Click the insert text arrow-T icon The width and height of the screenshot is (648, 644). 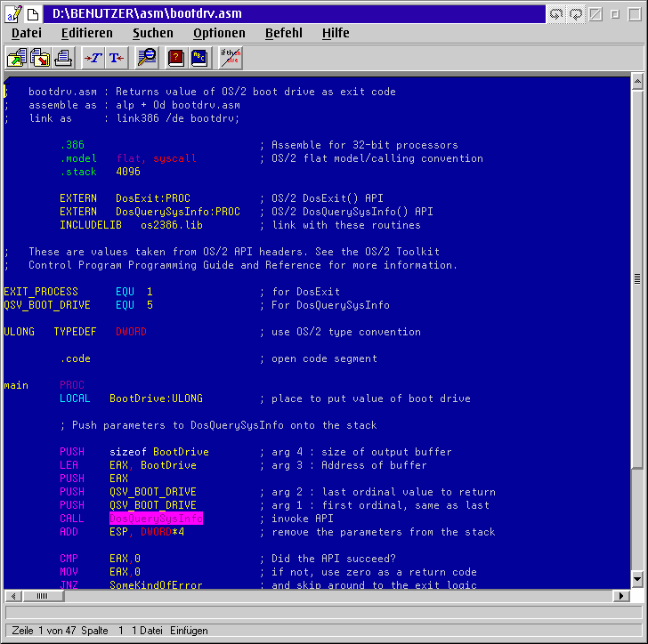tap(93, 58)
